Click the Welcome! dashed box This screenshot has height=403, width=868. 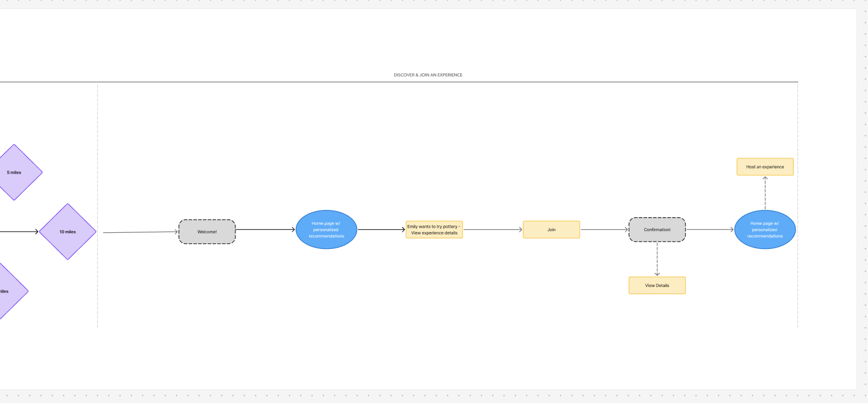(x=207, y=232)
